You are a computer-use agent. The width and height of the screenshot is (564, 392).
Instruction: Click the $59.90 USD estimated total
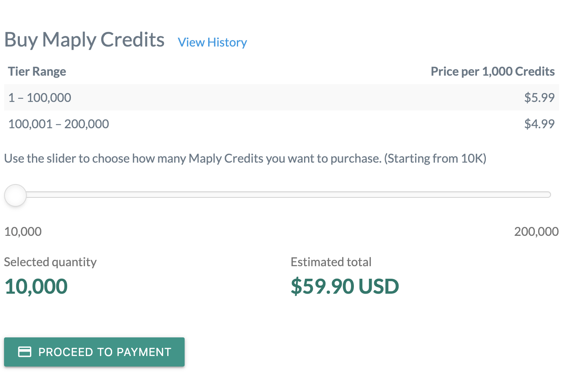[345, 286]
